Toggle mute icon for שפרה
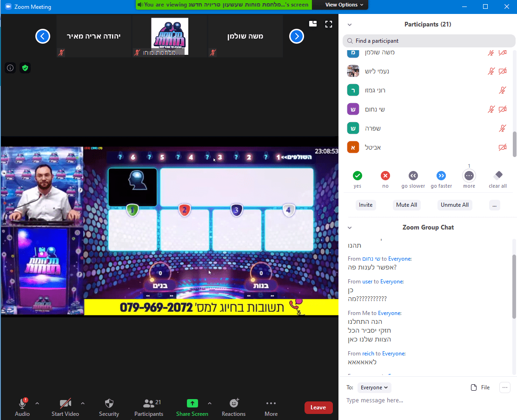This screenshot has width=517, height=420. click(502, 129)
